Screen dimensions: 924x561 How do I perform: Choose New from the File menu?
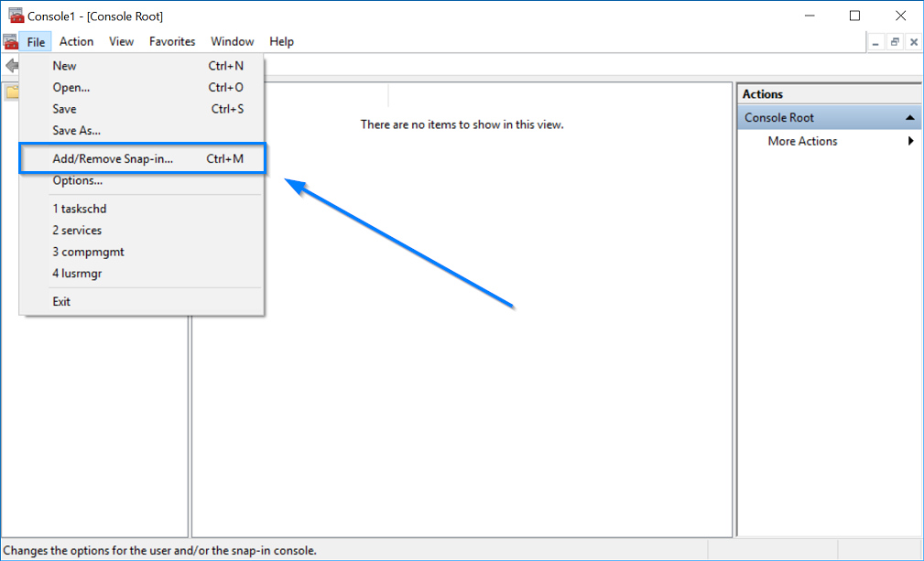141,66
